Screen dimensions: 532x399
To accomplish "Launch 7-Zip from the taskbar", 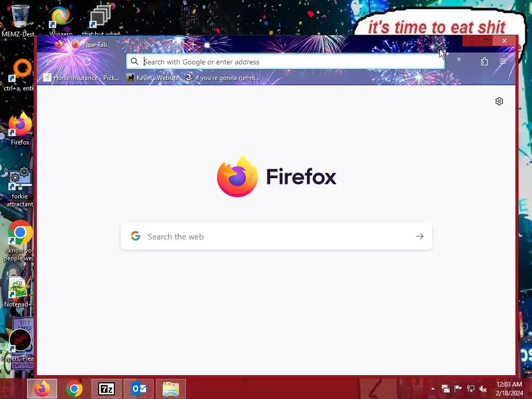I will click(106, 389).
